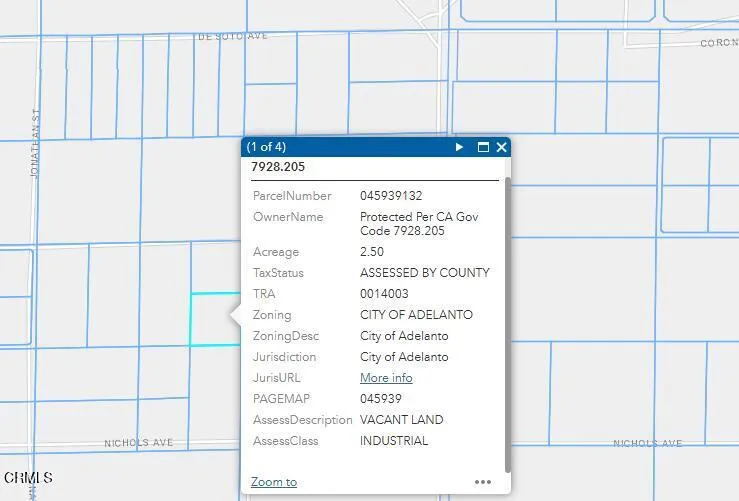739x501 pixels.
Task: Click the "Zoom to" link
Action: pos(273,482)
